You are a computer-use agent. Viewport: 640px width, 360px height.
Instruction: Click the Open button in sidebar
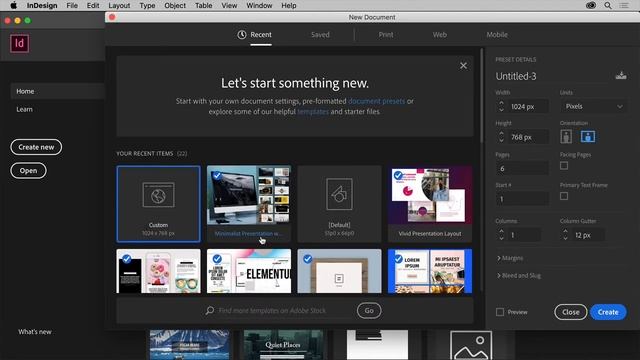tap(28, 171)
